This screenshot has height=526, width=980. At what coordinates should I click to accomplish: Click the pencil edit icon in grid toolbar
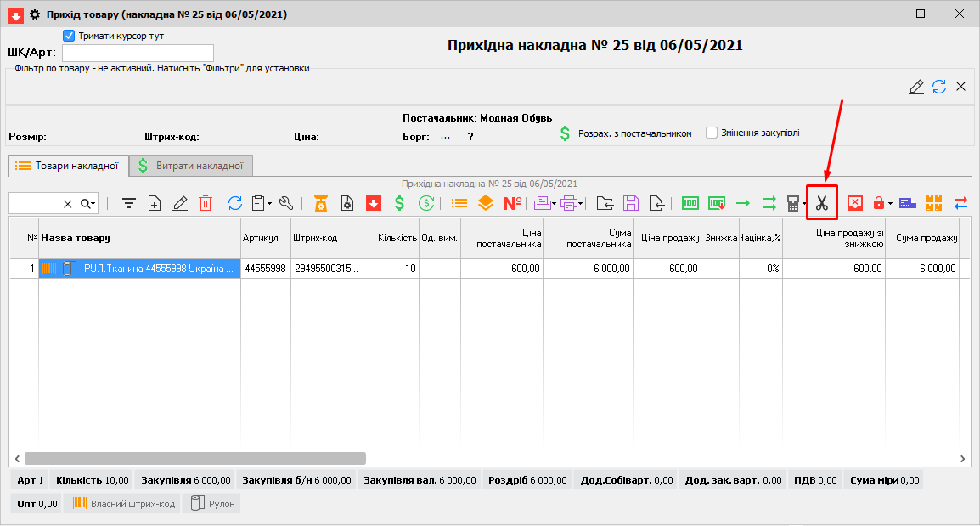click(x=180, y=203)
